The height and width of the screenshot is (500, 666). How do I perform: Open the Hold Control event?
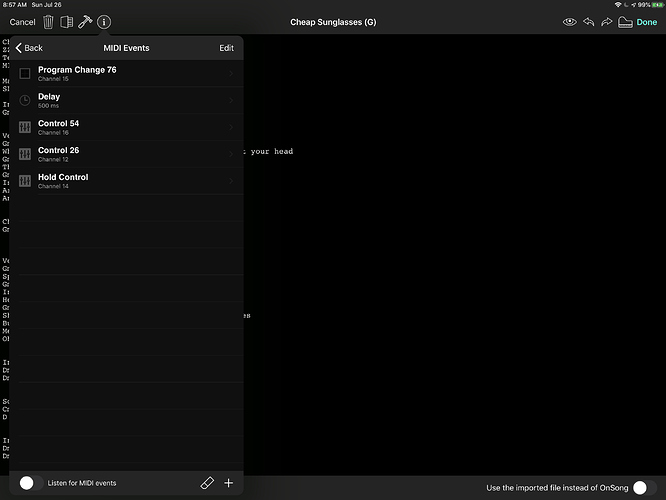(127, 181)
